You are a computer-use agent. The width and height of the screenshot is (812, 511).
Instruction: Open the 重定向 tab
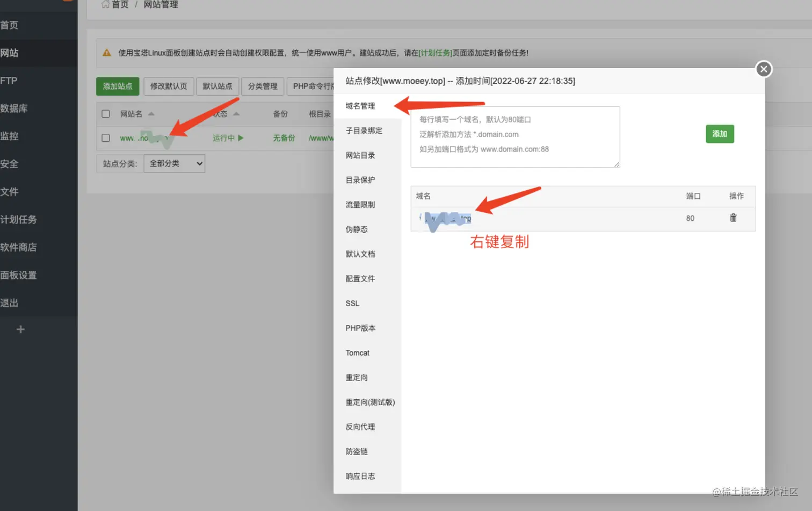[357, 378]
